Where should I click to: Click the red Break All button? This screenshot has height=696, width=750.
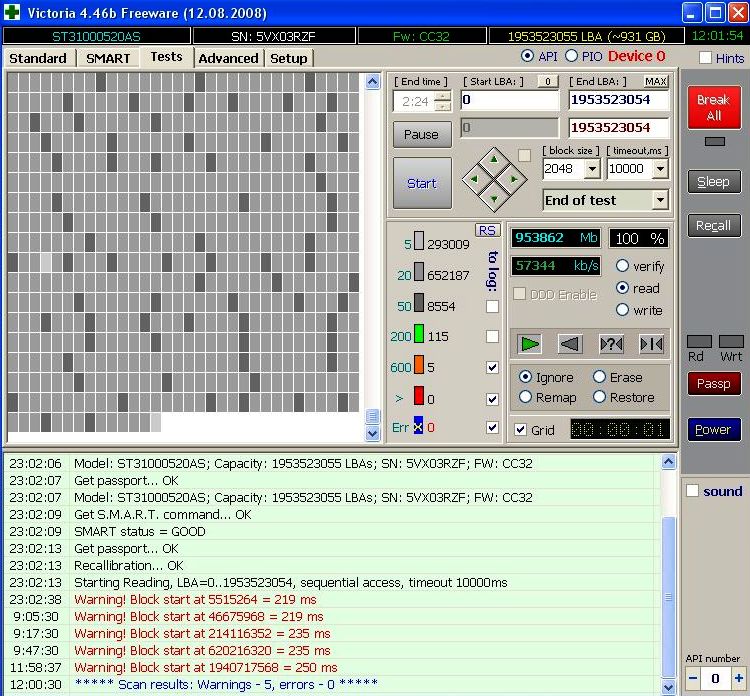[714, 108]
